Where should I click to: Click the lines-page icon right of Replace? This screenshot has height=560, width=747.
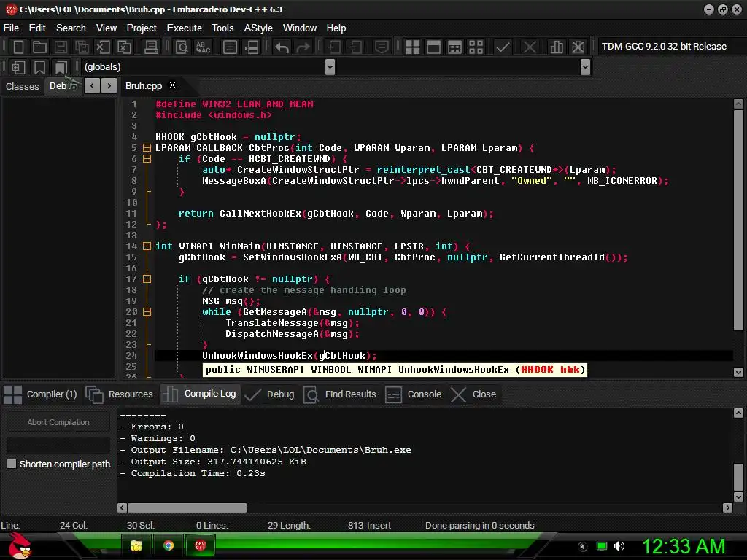click(x=230, y=47)
